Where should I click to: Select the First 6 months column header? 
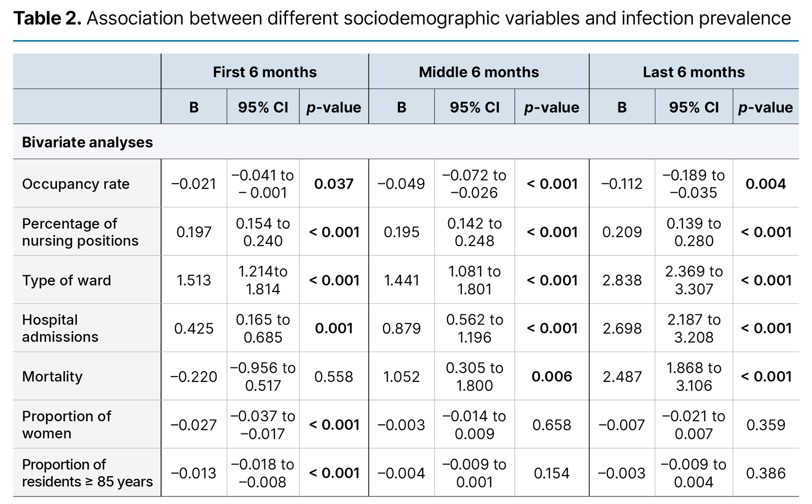coord(264,72)
